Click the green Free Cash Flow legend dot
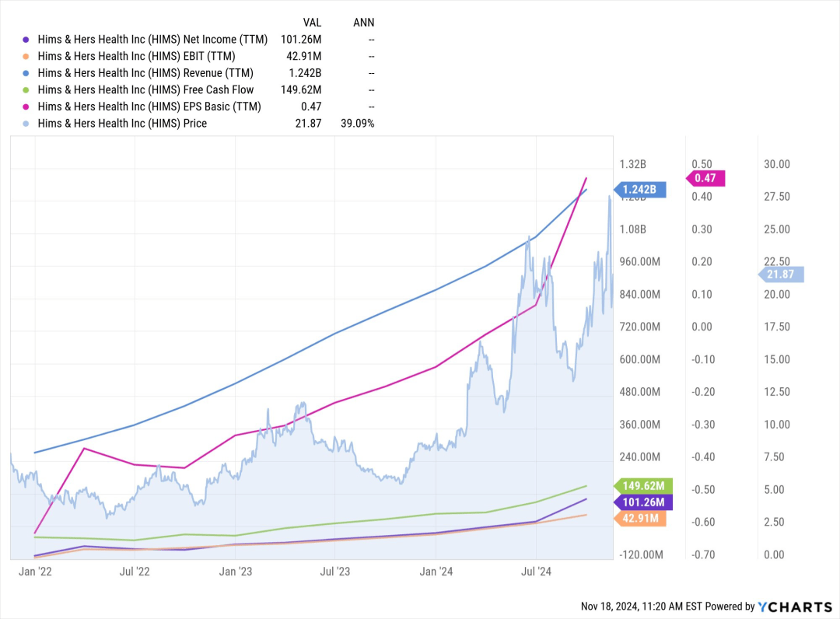Screen dimensions: 840x619 click(x=26, y=90)
